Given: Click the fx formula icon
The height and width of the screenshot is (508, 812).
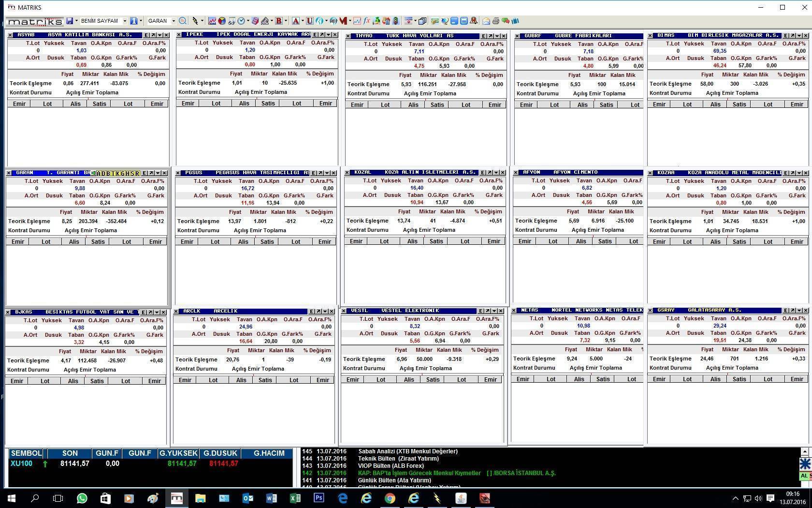Looking at the screenshot, I should click(x=367, y=21).
